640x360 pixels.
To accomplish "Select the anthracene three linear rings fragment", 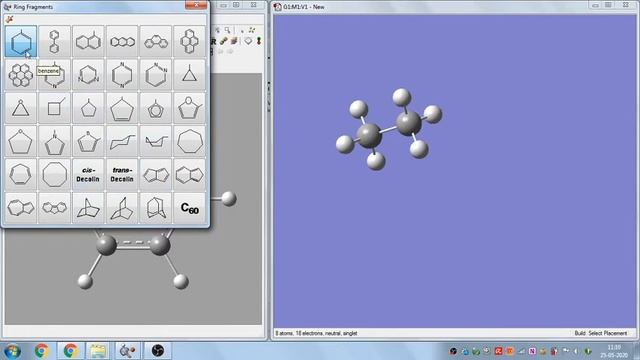I will (x=122, y=42).
